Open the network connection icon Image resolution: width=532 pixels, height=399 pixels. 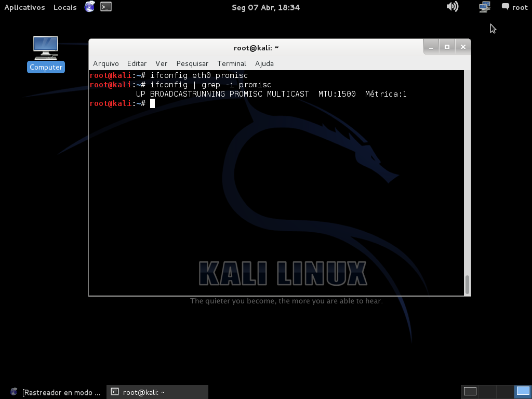(485, 7)
